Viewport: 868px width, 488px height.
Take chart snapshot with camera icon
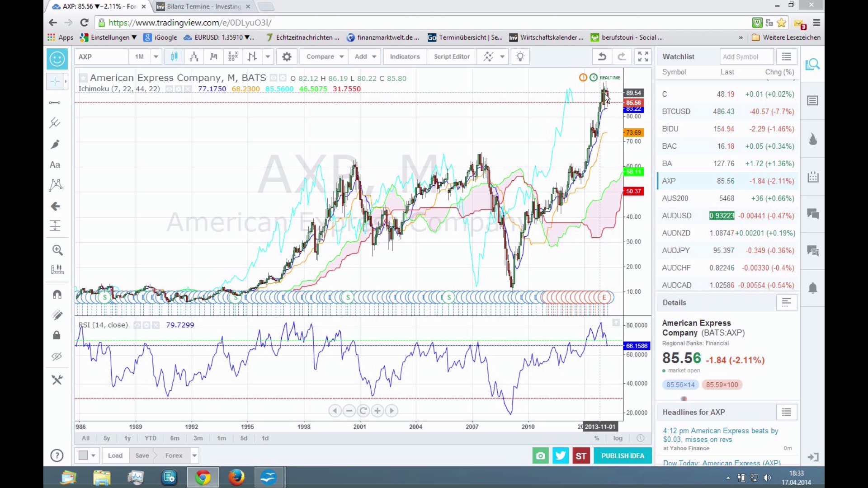click(540, 456)
